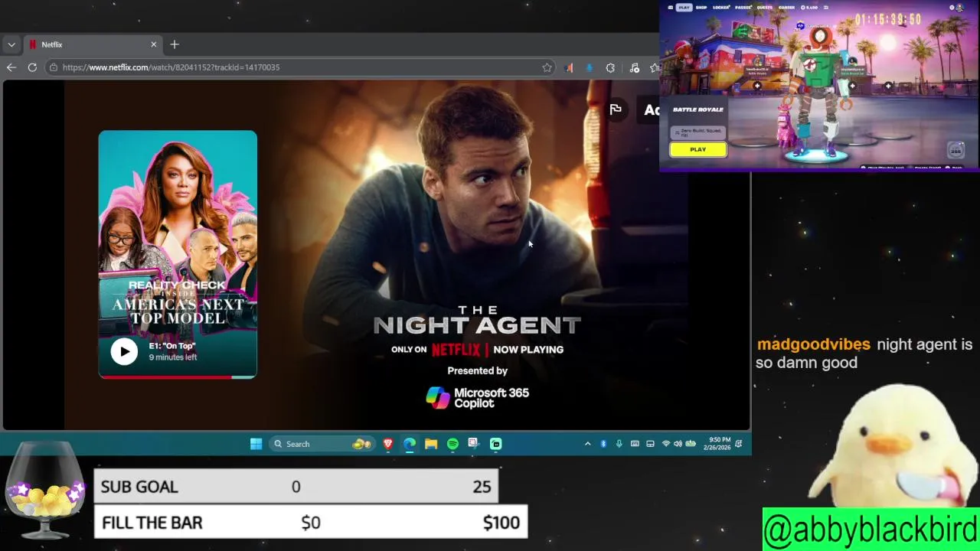Click the flag icon on the video
This screenshot has height=551, width=980.
click(616, 109)
